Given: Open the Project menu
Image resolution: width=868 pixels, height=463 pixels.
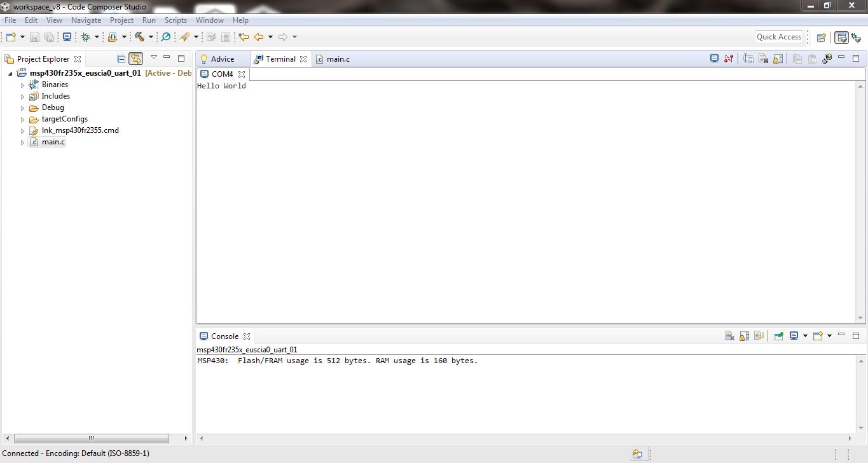Looking at the screenshot, I should (x=121, y=20).
